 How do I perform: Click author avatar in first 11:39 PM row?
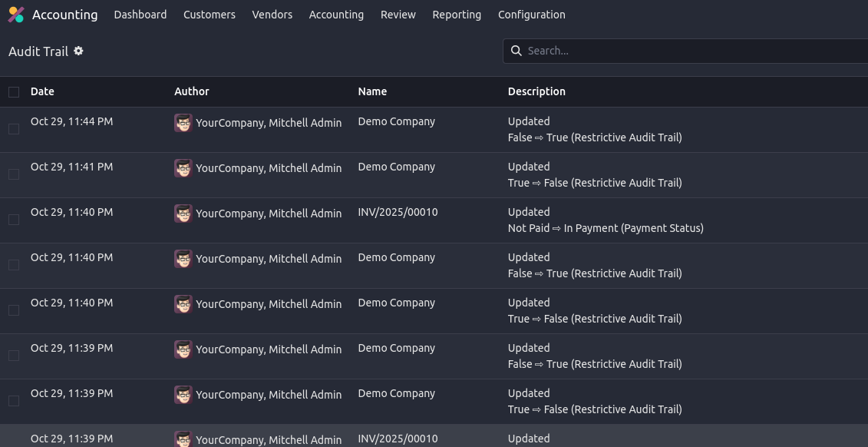[183, 349]
